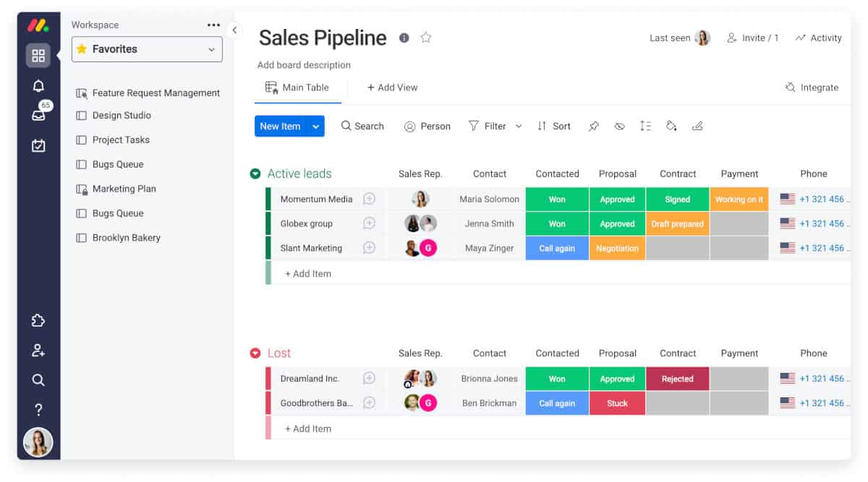Click the invite members icon in sidebar
This screenshot has width=868, height=482.
[38, 350]
